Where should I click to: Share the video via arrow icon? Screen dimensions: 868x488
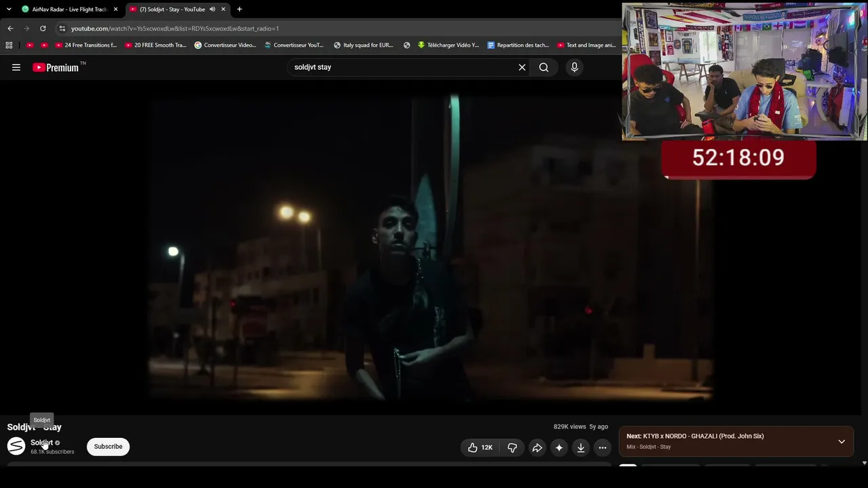(537, 447)
